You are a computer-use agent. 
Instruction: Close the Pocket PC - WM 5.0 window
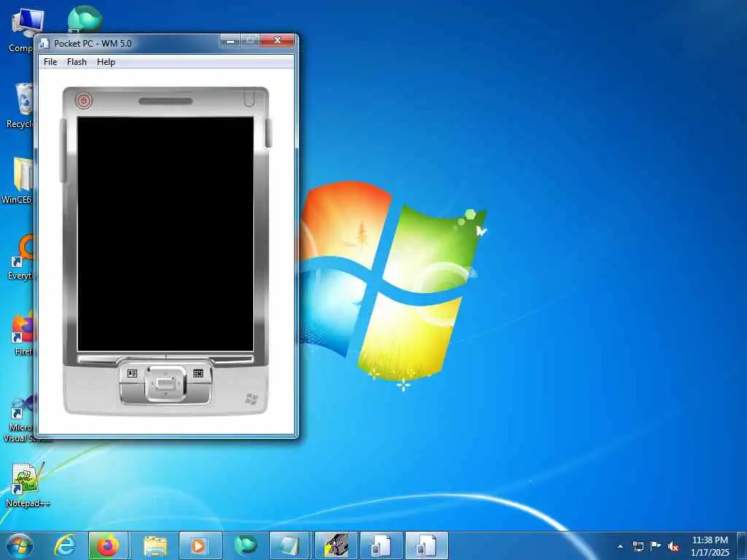pos(277,41)
